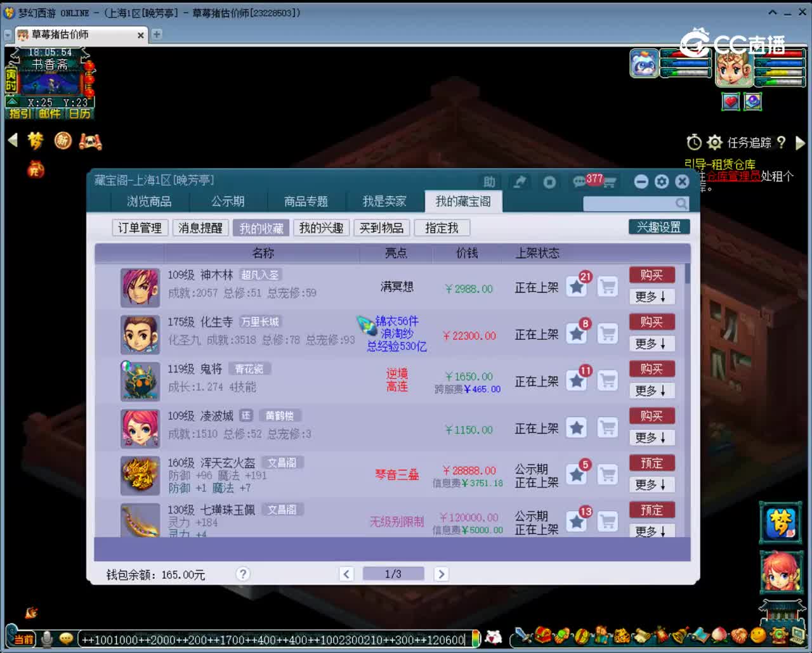Open the 175级 化生寺 character avatar
The height and width of the screenshot is (653, 812).
click(x=140, y=334)
